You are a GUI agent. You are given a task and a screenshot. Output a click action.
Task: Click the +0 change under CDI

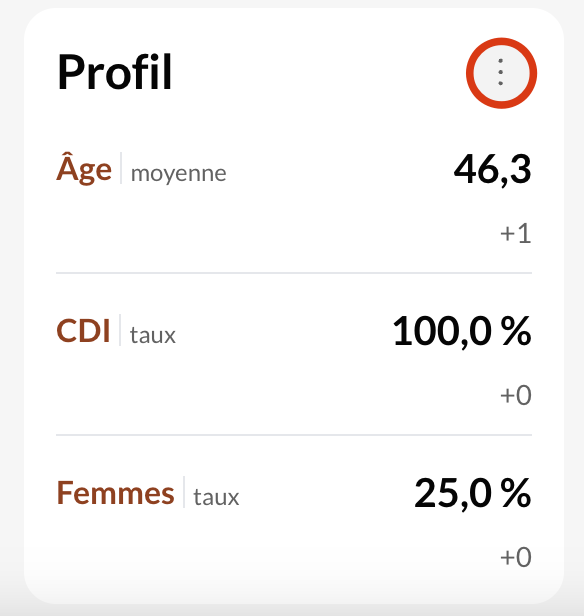(516, 395)
